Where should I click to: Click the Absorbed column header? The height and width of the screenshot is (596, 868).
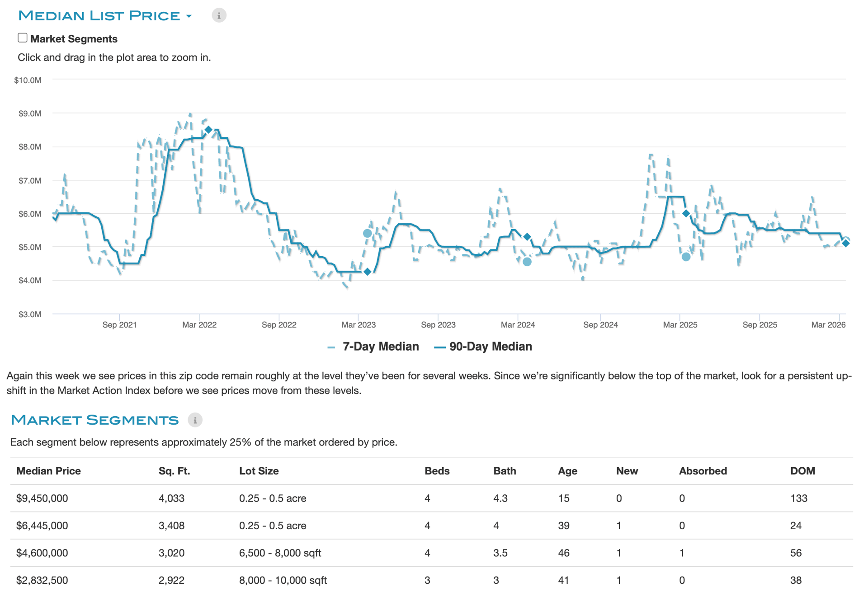pos(703,471)
